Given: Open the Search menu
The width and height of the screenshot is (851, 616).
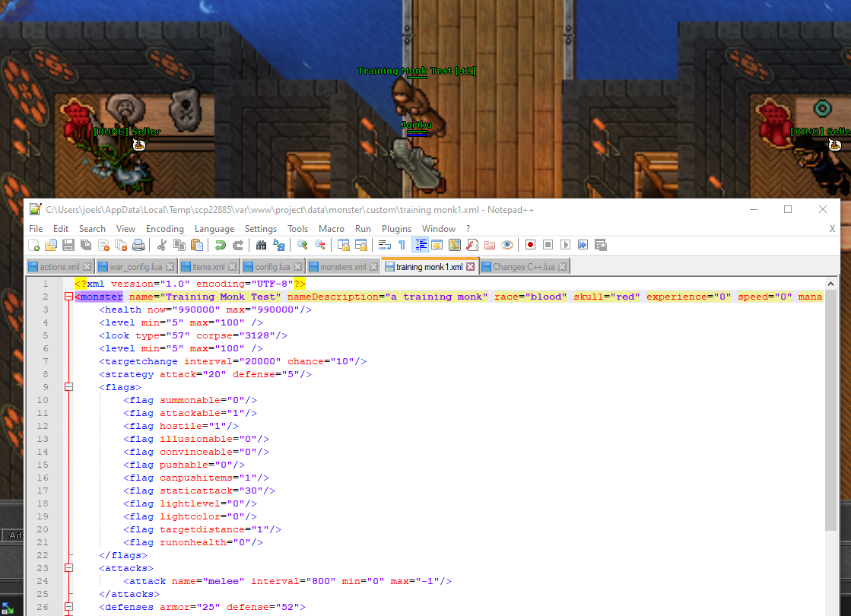Looking at the screenshot, I should tap(92, 229).
